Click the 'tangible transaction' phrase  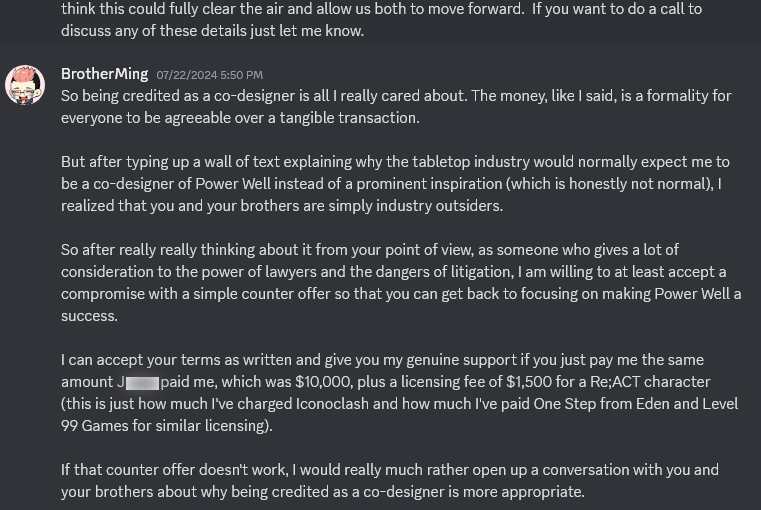349,118
